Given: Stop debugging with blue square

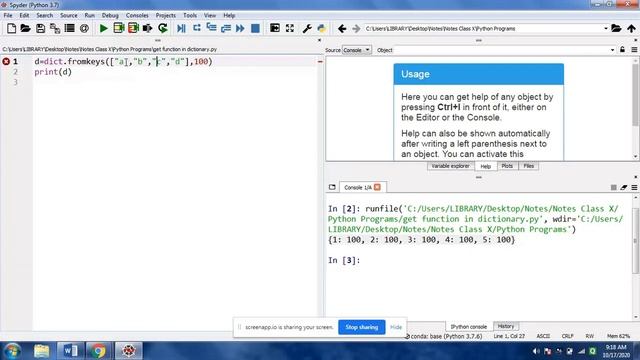Looking at the screenshot, I should (255, 28).
